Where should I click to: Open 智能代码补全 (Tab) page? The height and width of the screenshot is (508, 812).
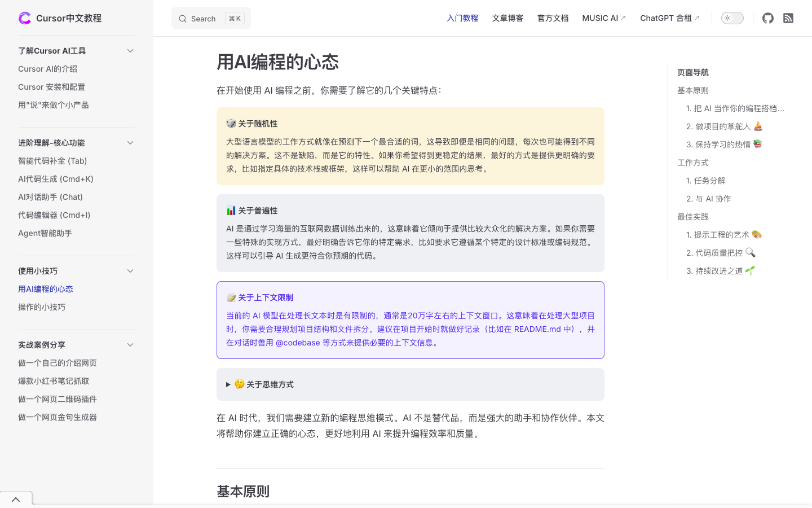point(52,161)
